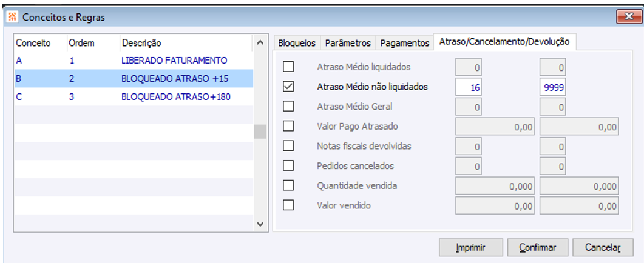The height and width of the screenshot is (263, 644).
Task: Switch to the Parâmetros tab
Action: [348, 43]
